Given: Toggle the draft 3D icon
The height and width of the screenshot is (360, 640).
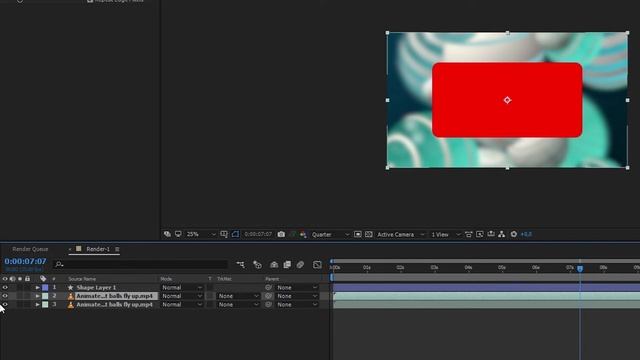Looking at the screenshot, I should click(257, 265).
